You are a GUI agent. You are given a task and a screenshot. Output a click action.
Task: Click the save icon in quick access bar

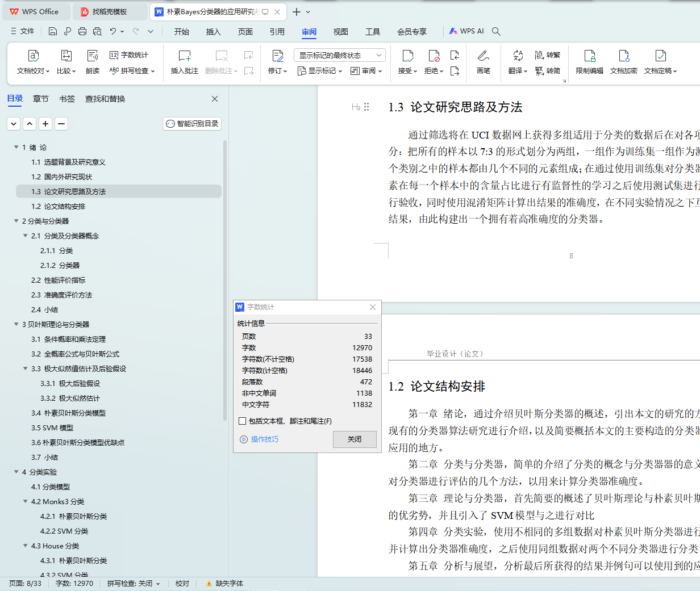click(53, 31)
